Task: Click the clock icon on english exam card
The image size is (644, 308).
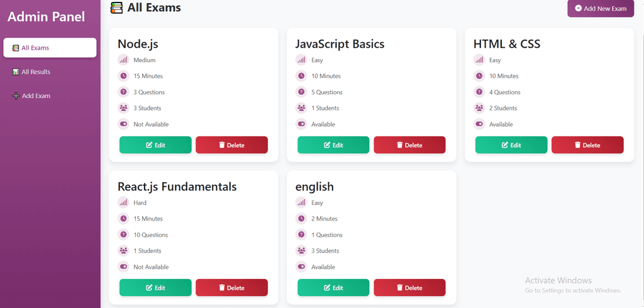Action: [301, 219]
